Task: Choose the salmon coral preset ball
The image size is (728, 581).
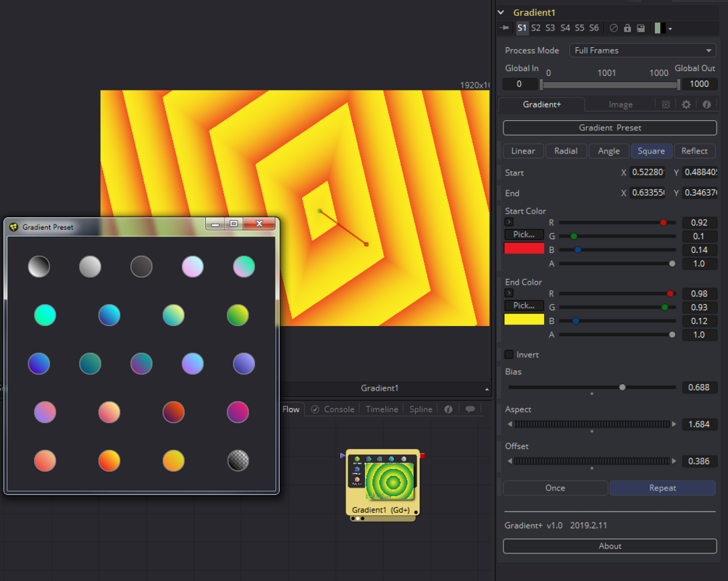Action: (45, 460)
